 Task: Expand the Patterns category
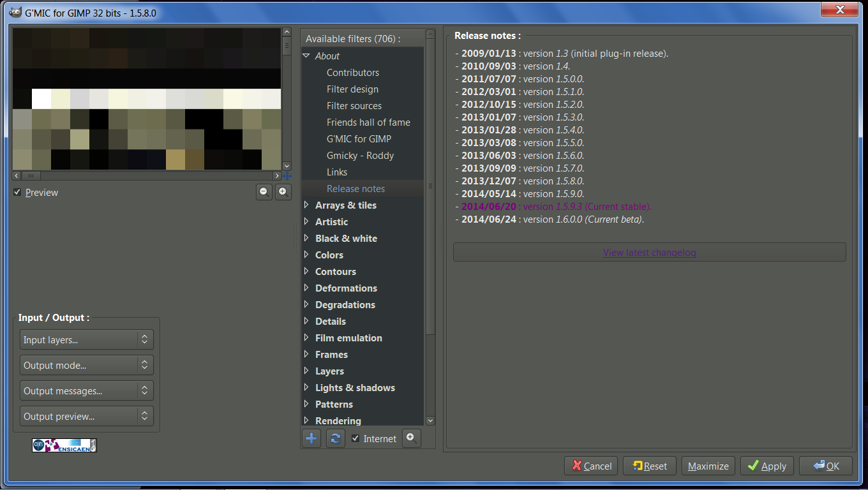tap(307, 404)
